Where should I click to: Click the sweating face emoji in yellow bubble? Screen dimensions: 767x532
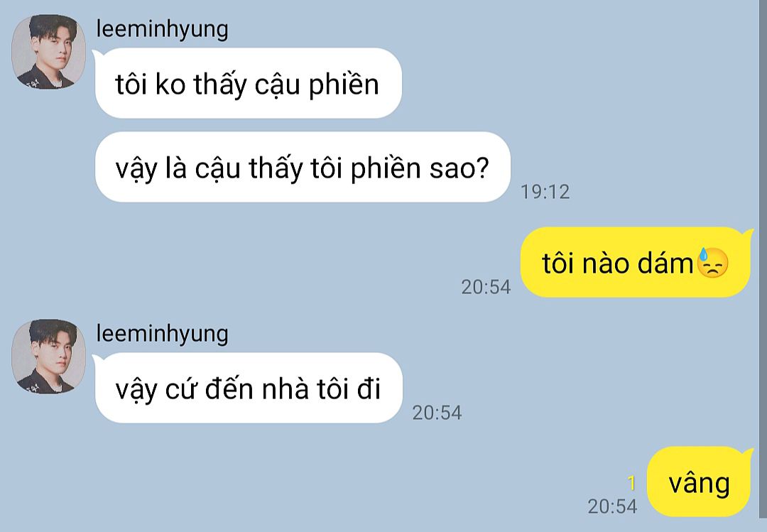click(x=713, y=263)
